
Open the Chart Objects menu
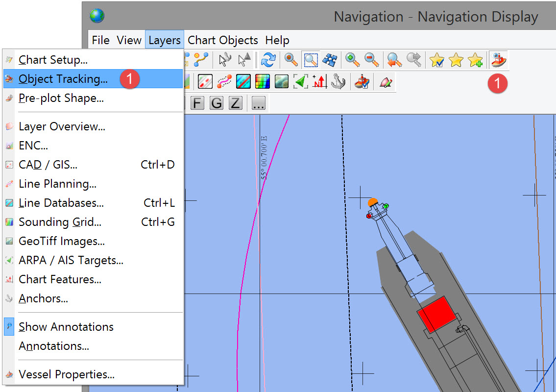pos(223,40)
